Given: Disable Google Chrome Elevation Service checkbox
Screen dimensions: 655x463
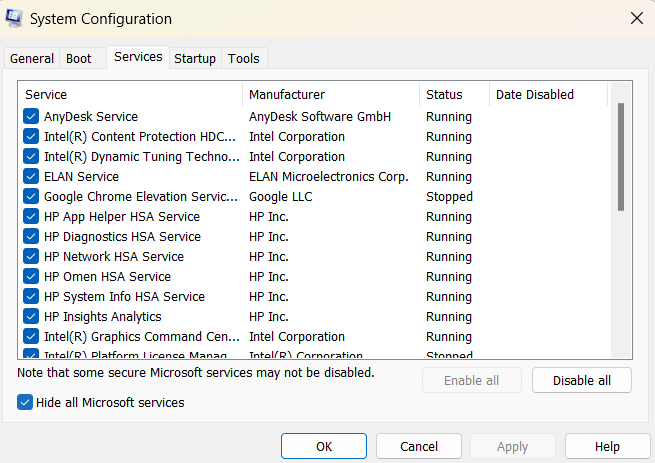Looking at the screenshot, I should click(31, 197).
